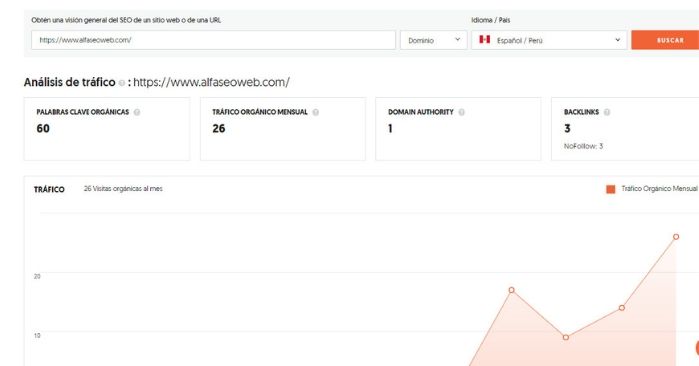Click the Dominio dropdown chevron arrow
The height and width of the screenshot is (366, 699).
point(457,40)
